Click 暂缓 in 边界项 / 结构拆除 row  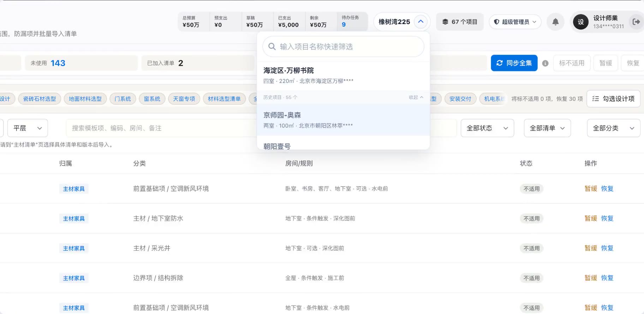coord(591,278)
